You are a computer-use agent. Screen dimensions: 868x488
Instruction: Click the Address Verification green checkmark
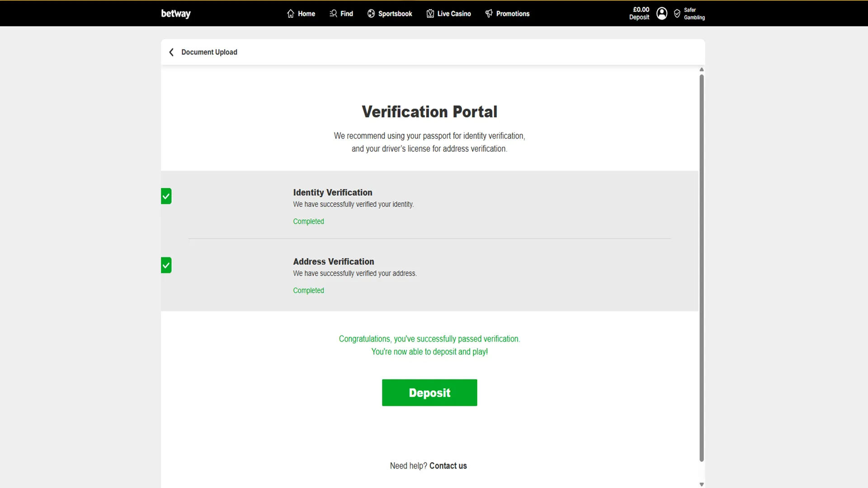[166, 265]
